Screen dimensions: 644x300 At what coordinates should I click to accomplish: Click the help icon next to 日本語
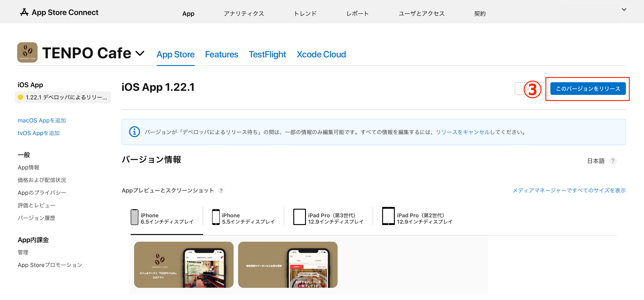point(613,161)
